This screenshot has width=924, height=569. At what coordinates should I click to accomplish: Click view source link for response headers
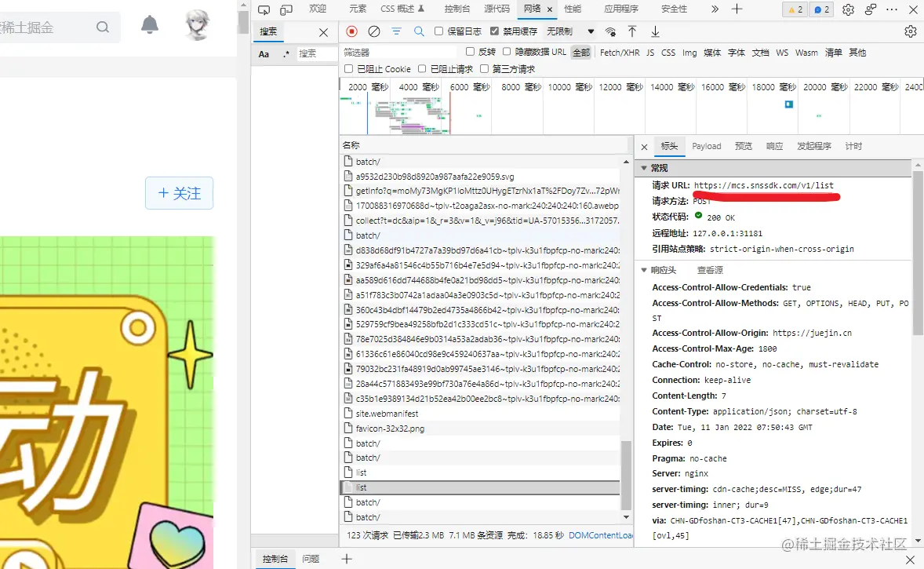pyautogui.click(x=710, y=270)
